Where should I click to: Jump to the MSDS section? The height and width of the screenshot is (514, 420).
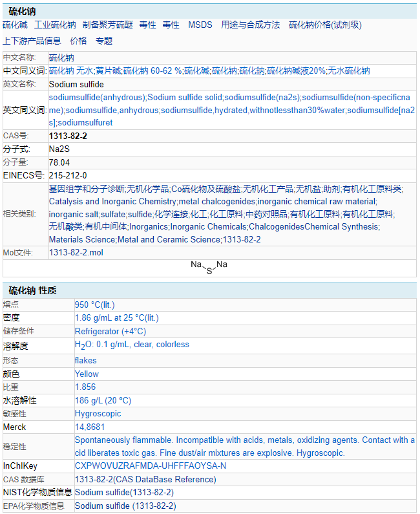pyautogui.click(x=200, y=25)
